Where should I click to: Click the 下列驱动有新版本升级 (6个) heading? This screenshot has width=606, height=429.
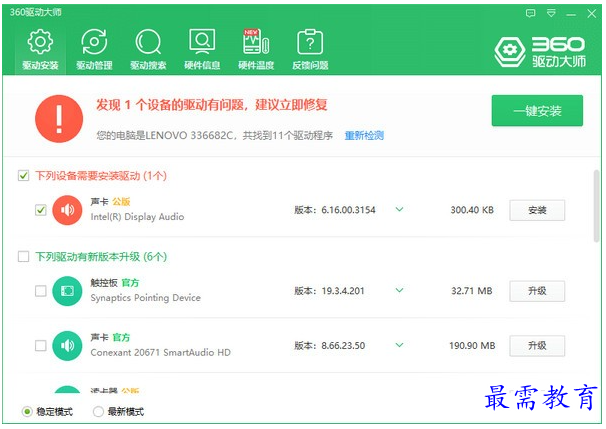pyautogui.click(x=101, y=257)
